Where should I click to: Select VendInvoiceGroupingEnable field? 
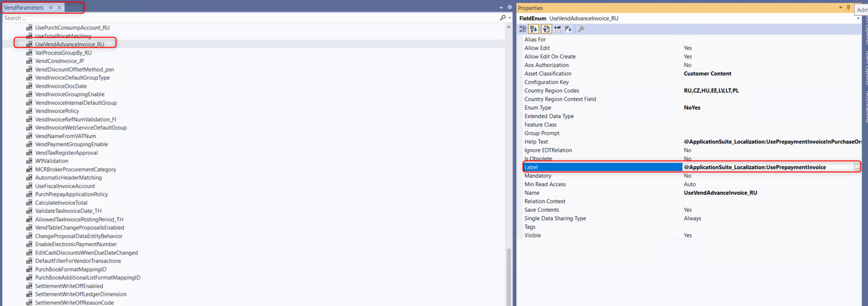click(70, 94)
